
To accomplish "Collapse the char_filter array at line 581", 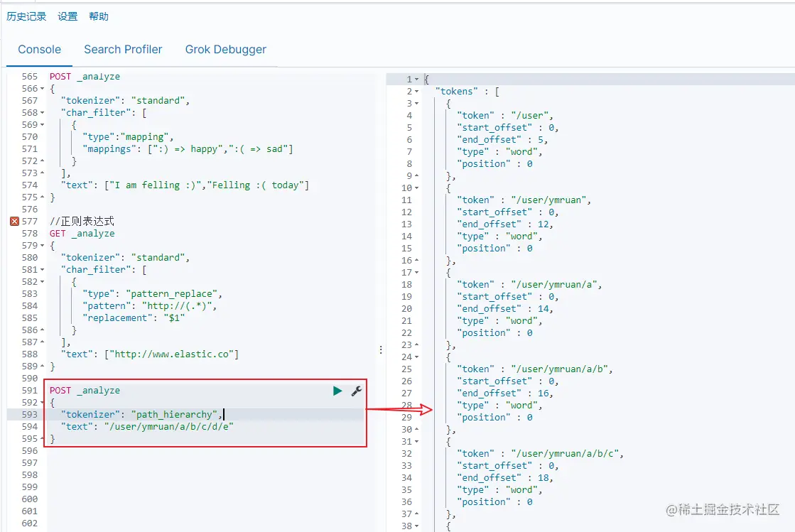I will coord(42,270).
